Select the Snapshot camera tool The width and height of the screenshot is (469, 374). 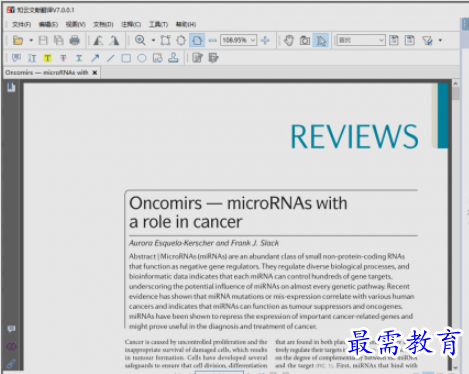click(305, 40)
